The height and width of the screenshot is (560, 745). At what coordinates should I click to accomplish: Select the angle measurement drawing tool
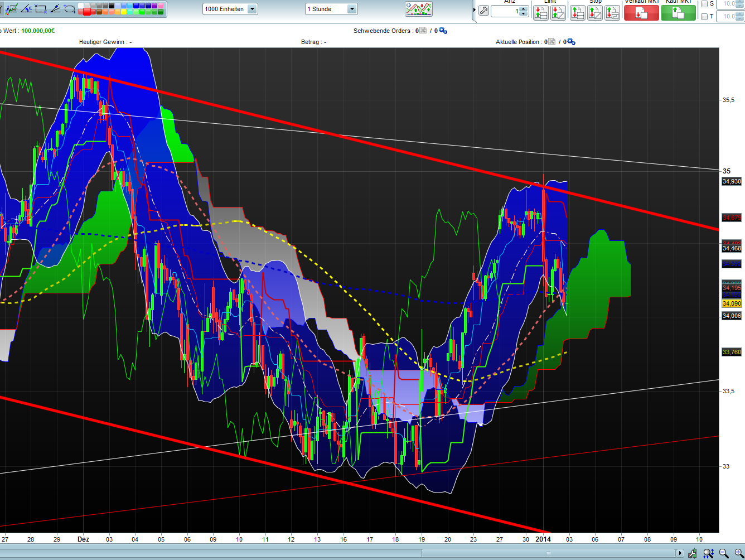[x=26, y=8]
